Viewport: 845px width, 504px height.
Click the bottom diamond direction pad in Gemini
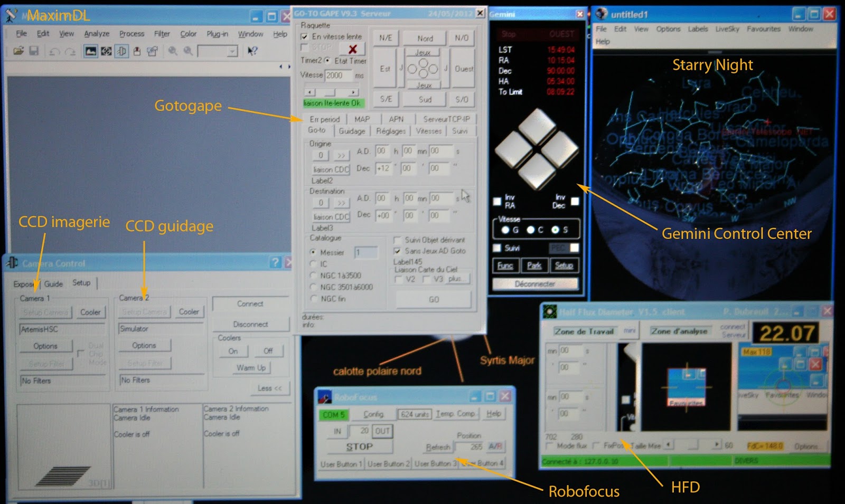pyautogui.click(x=537, y=172)
